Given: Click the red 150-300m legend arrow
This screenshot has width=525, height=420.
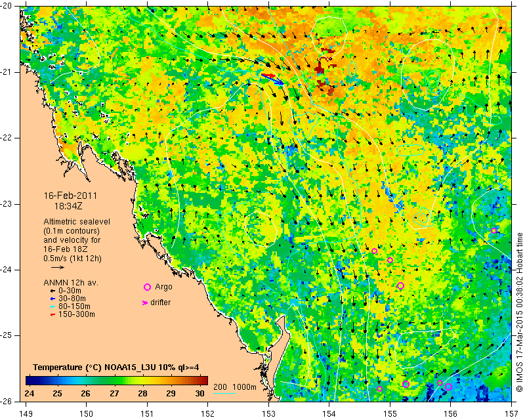Looking at the screenshot, I should pyautogui.click(x=52, y=314).
